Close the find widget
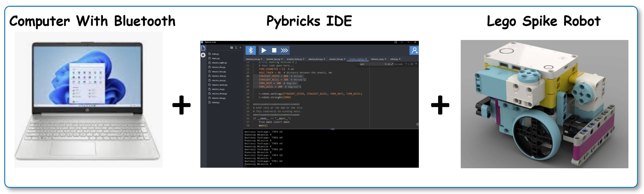644x194 pixels. click(x=416, y=64)
